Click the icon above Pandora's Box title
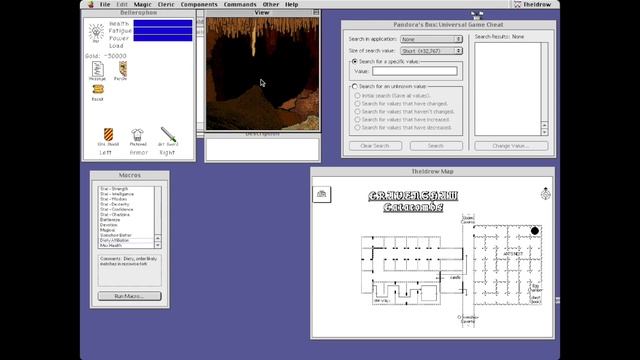The width and height of the screenshot is (640, 360). point(477,15)
